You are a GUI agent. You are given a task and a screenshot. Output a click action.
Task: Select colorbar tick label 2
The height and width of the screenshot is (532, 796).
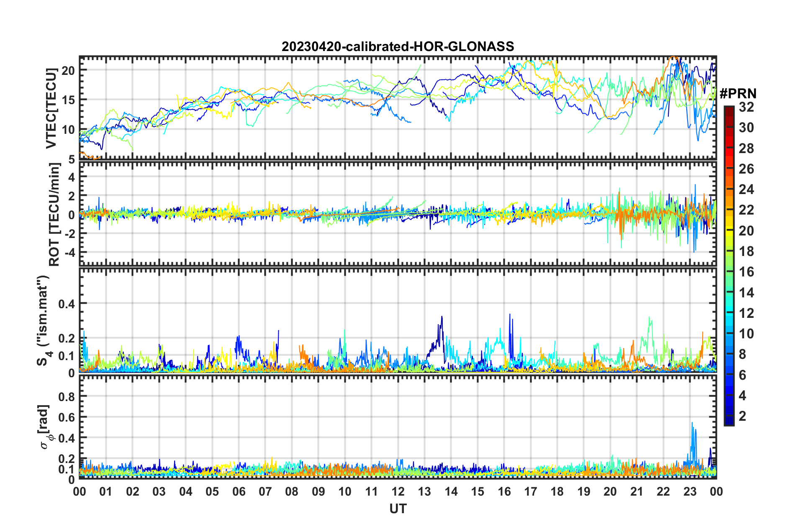(x=742, y=416)
